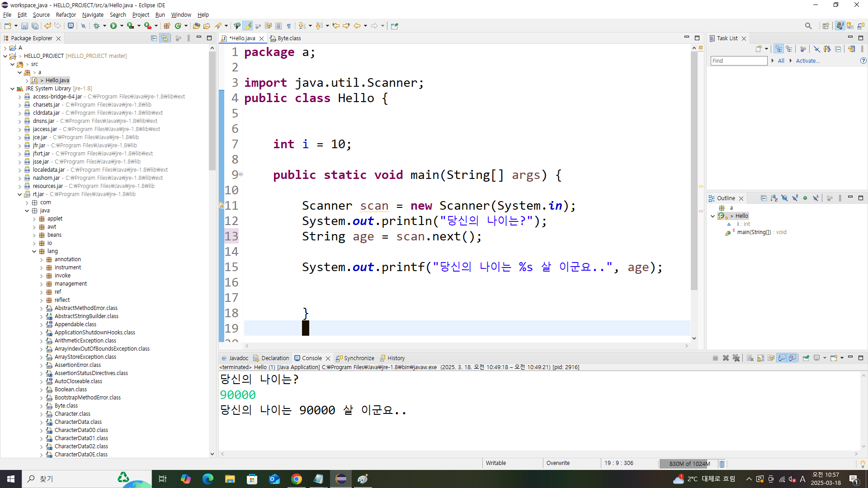Collapse the lang package node

click(x=34, y=251)
